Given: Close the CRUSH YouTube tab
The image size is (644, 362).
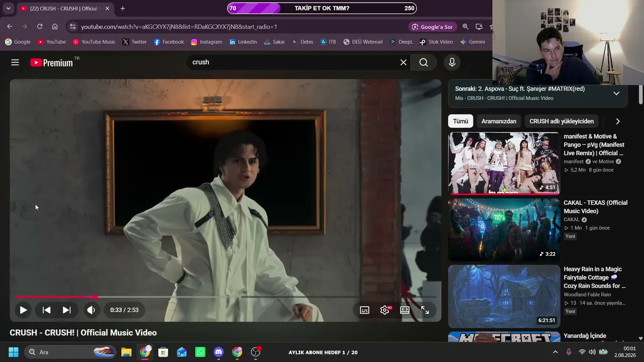Looking at the screenshot, I should [107, 9].
